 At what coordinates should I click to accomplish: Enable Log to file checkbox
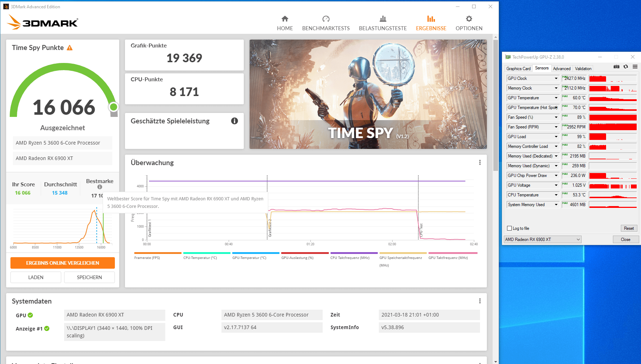(509, 228)
